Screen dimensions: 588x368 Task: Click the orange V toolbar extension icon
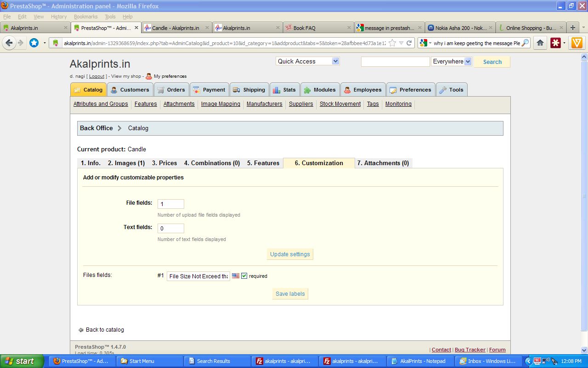coord(577,43)
